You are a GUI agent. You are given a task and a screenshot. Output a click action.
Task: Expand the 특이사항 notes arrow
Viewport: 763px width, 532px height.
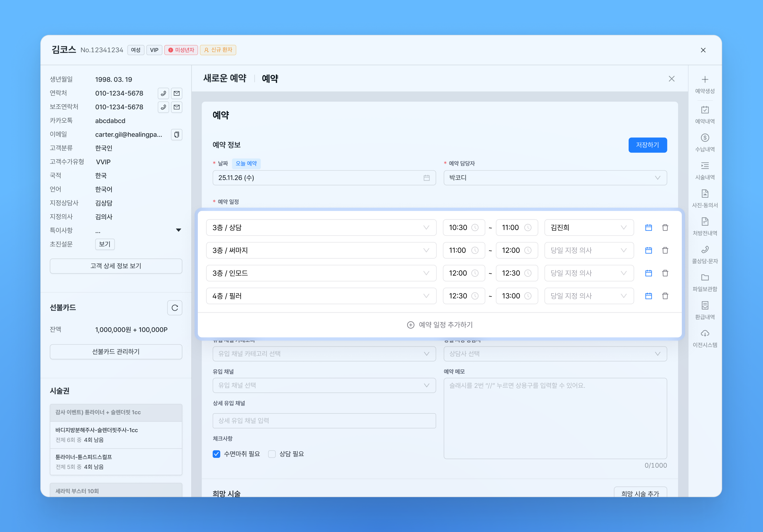[178, 230]
